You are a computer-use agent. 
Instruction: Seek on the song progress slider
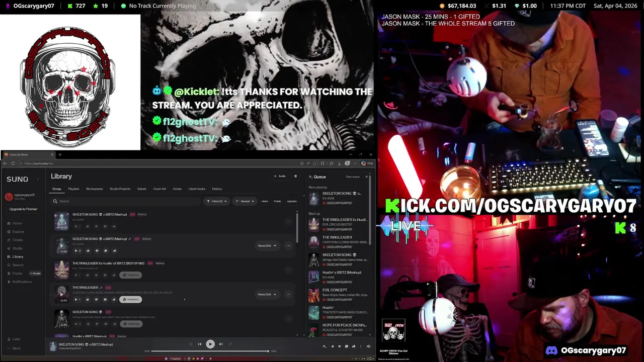[210, 351]
